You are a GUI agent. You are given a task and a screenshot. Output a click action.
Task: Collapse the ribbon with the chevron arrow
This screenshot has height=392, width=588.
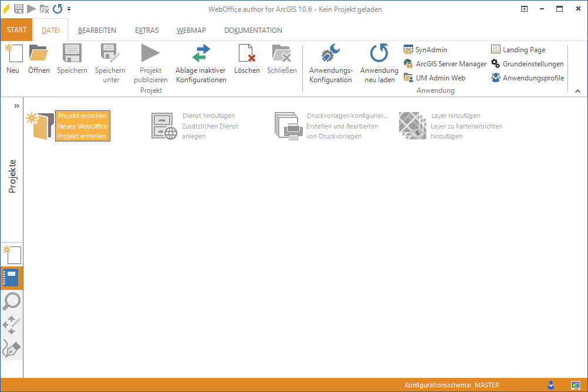[x=577, y=91]
